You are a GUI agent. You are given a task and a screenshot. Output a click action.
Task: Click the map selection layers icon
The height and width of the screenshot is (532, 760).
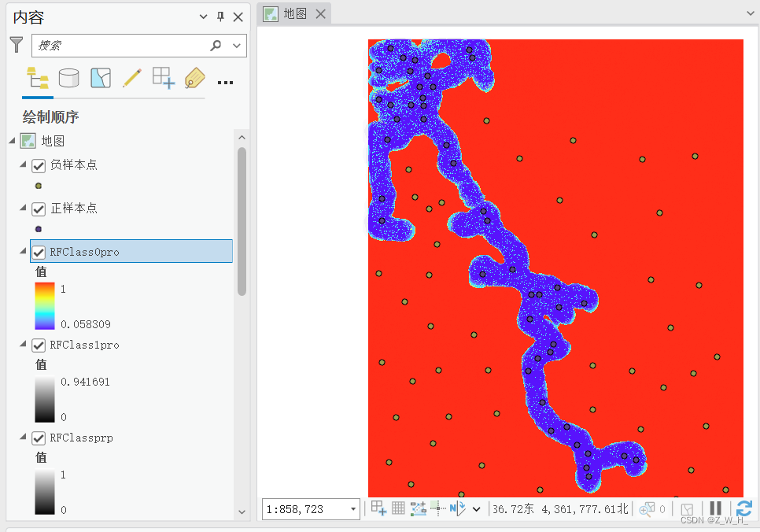[687, 509]
